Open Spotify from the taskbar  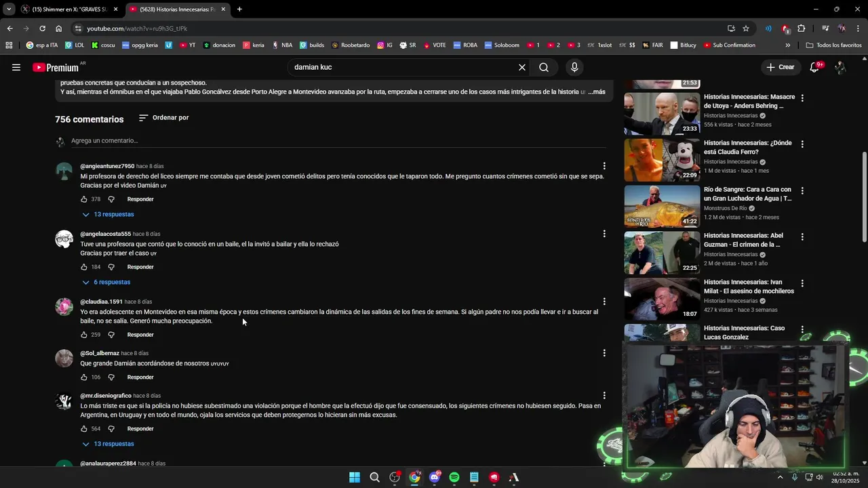tap(454, 477)
